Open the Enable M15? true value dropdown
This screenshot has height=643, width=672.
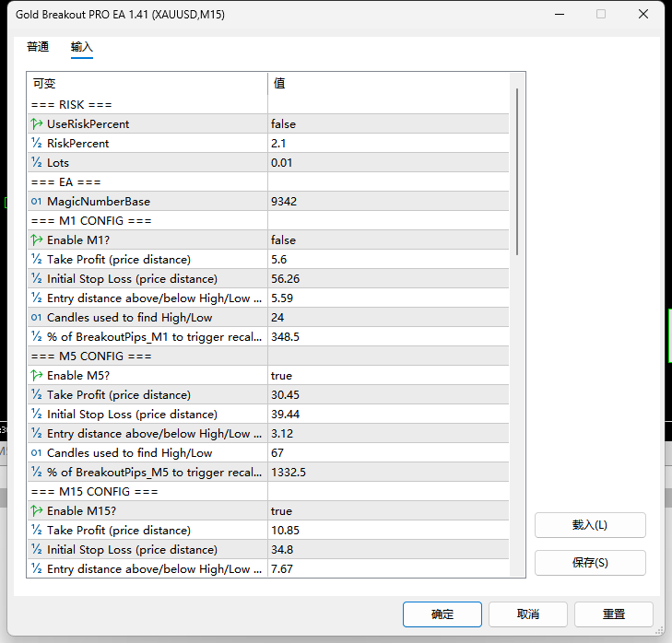coord(388,511)
